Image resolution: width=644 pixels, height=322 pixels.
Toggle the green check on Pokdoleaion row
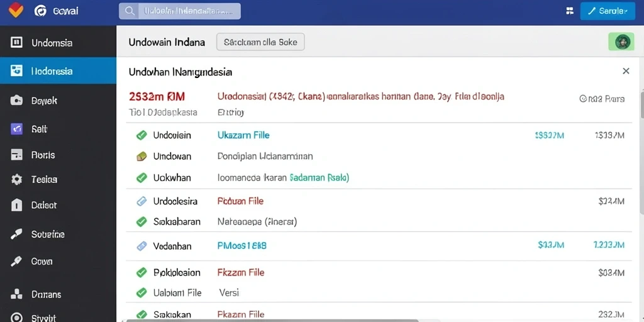[x=142, y=272]
